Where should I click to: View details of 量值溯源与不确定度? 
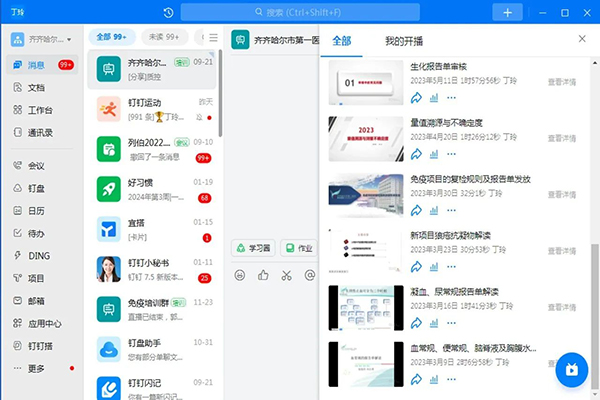[562, 138]
